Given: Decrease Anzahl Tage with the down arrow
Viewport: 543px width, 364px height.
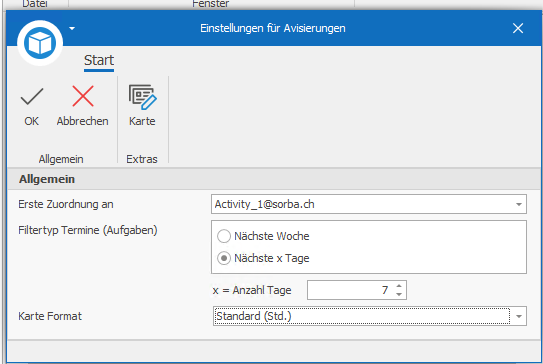Looking at the screenshot, I should click(399, 294).
